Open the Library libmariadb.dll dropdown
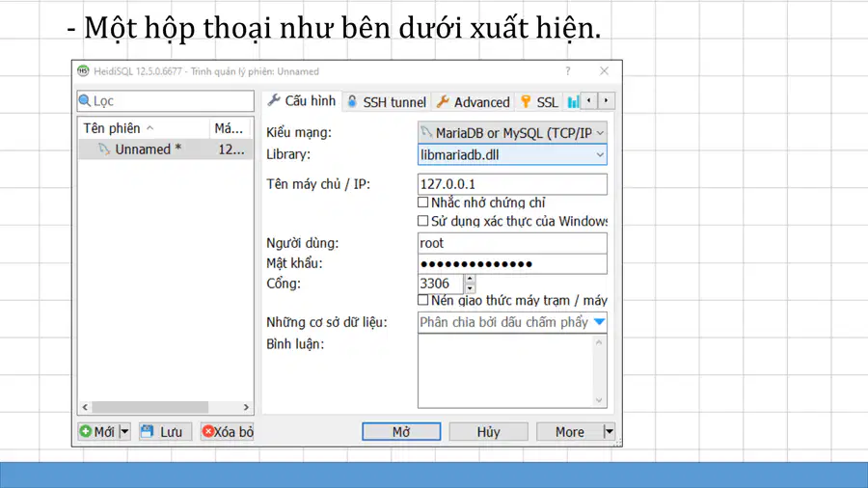The height and width of the screenshot is (488, 868). [x=512, y=155]
